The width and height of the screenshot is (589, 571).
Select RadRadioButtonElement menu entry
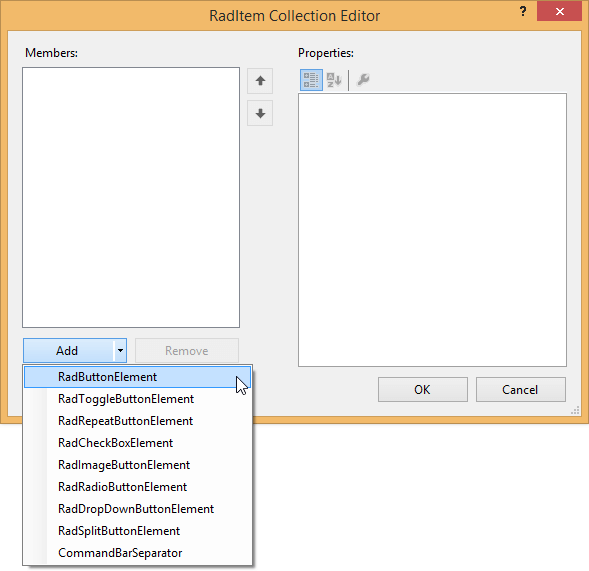click(x=137, y=487)
